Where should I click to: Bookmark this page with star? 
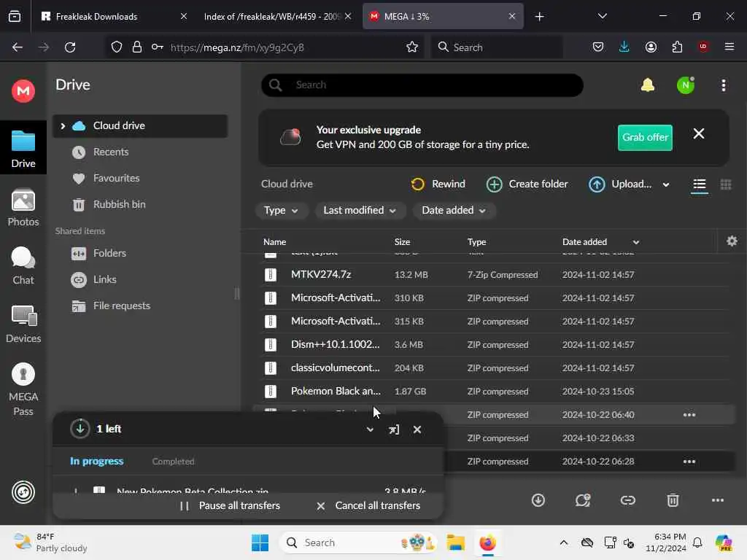click(412, 47)
